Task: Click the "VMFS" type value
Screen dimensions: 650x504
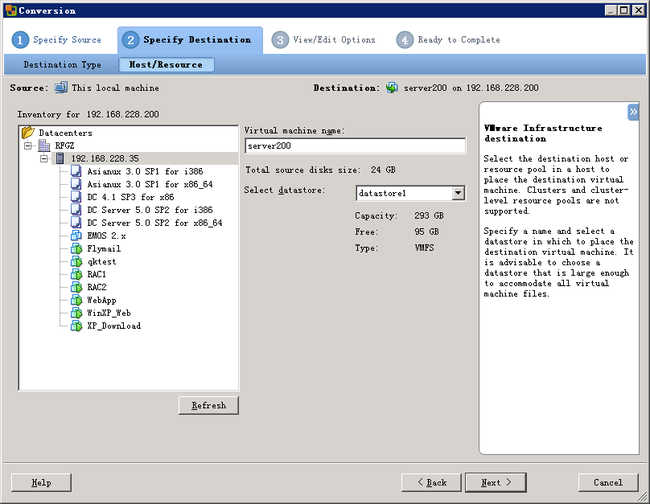Action: tap(424, 248)
